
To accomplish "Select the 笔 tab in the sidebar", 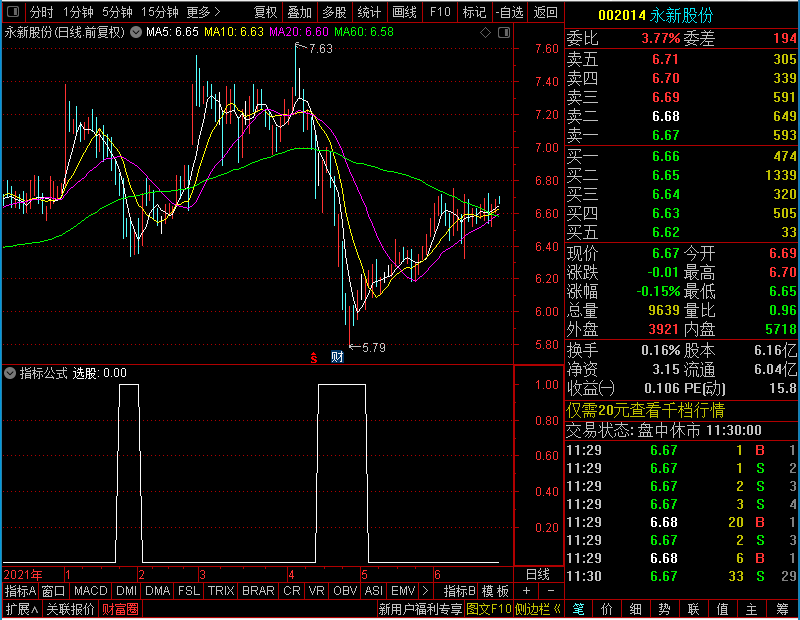I will (578, 609).
